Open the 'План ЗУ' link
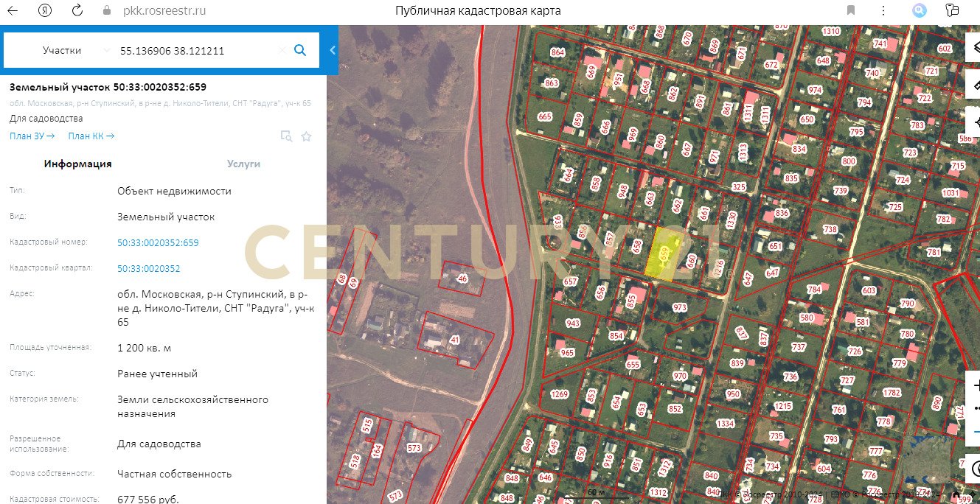980x504 pixels. coord(32,136)
